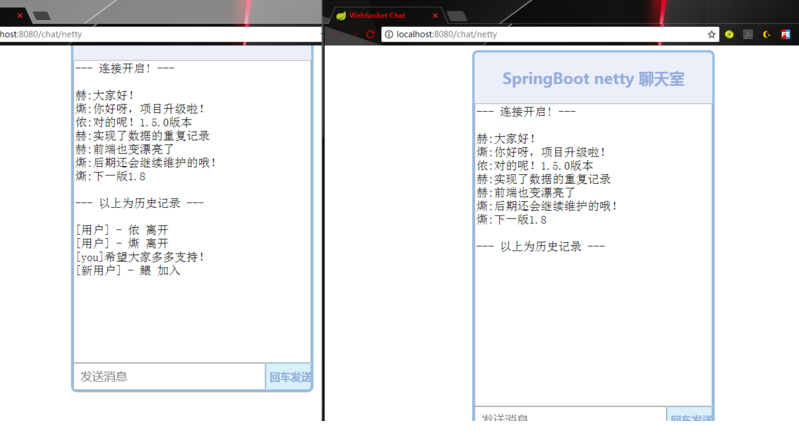
Task: Click '赫:实现了数据的重复记录' in left chat
Action: click(x=143, y=136)
